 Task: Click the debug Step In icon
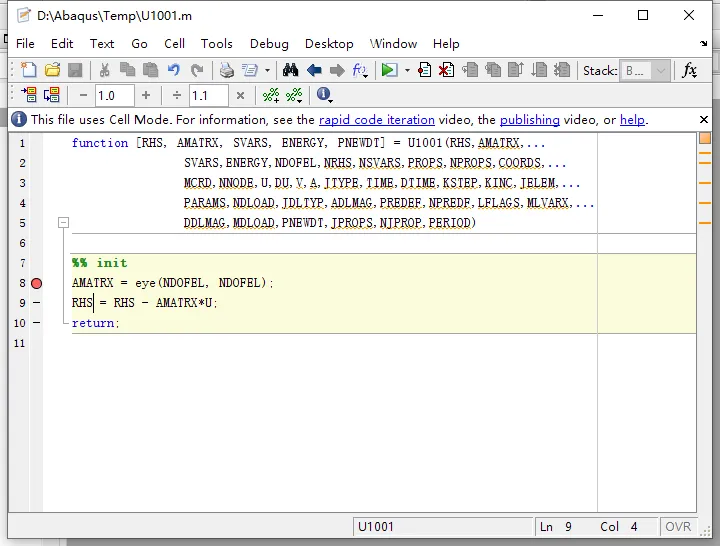click(x=493, y=70)
